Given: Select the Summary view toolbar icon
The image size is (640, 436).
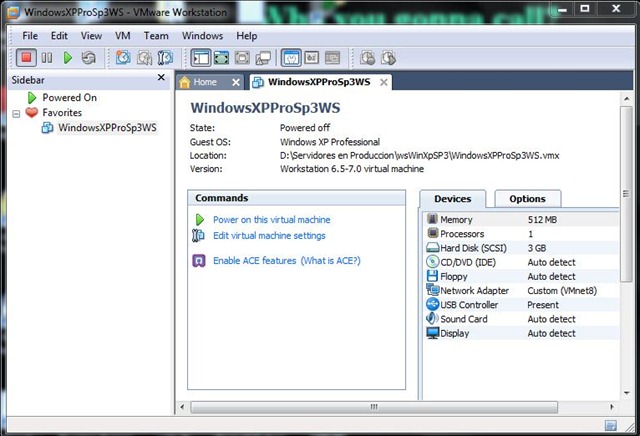Looking at the screenshot, I should 291,58.
